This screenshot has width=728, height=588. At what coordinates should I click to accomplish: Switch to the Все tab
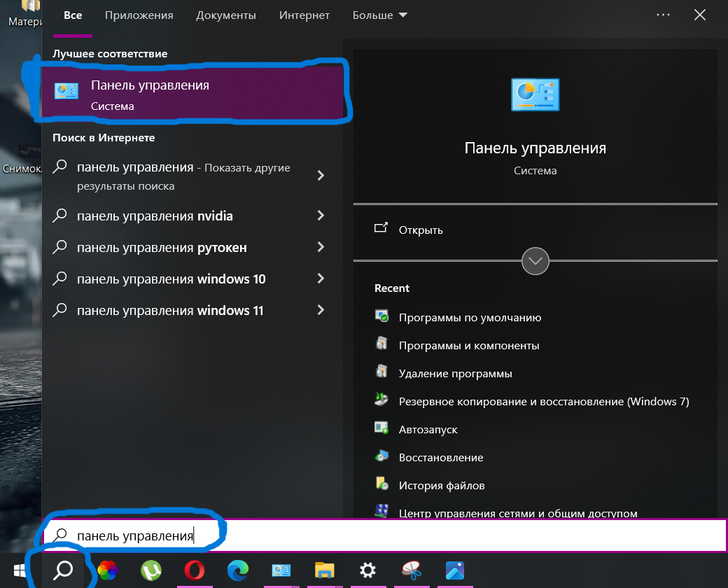[x=73, y=15]
